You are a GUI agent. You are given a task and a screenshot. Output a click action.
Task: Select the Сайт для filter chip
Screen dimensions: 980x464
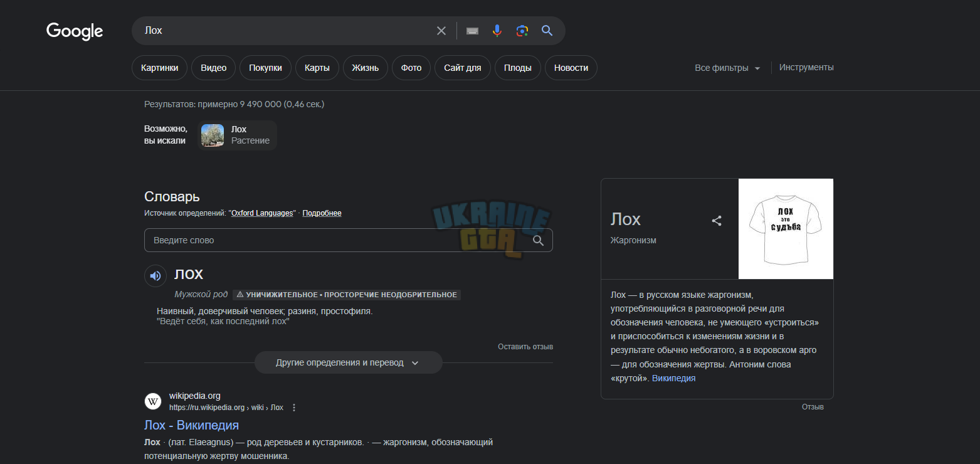pyautogui.click(x=463, y=68)
